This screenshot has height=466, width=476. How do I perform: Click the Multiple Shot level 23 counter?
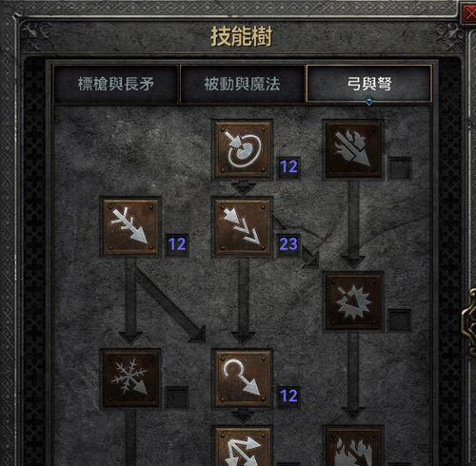288,244
